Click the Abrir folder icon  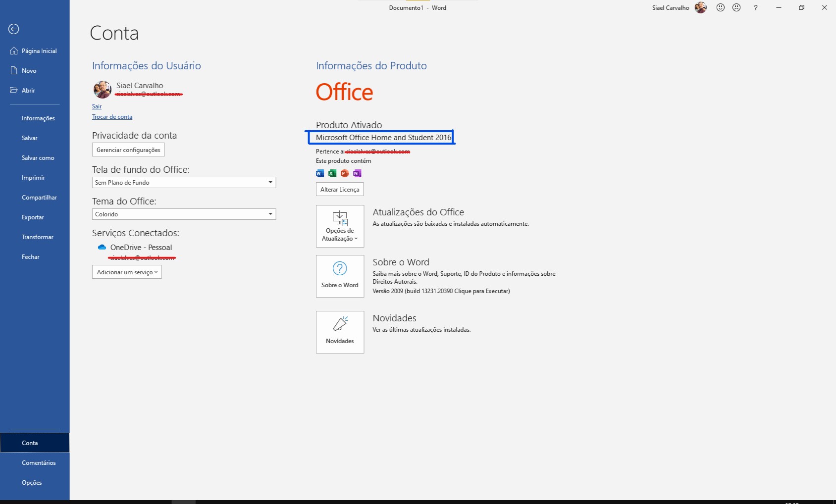[x=14, y=91]
